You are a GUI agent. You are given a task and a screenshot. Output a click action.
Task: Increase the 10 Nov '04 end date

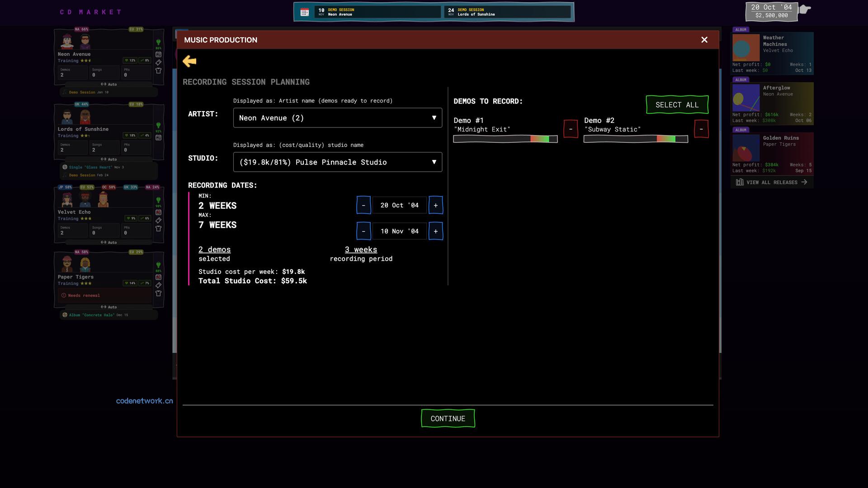point(436,231)
